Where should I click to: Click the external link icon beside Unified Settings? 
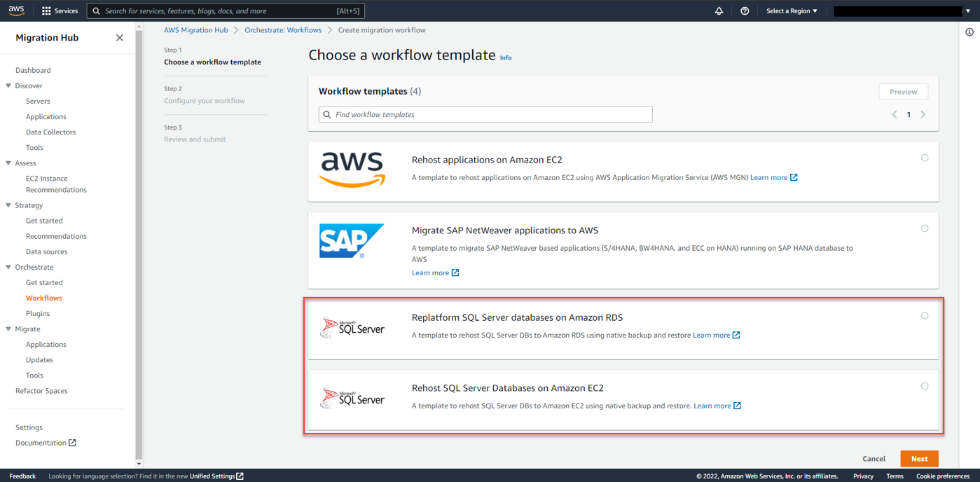click(x=240, y=476)
